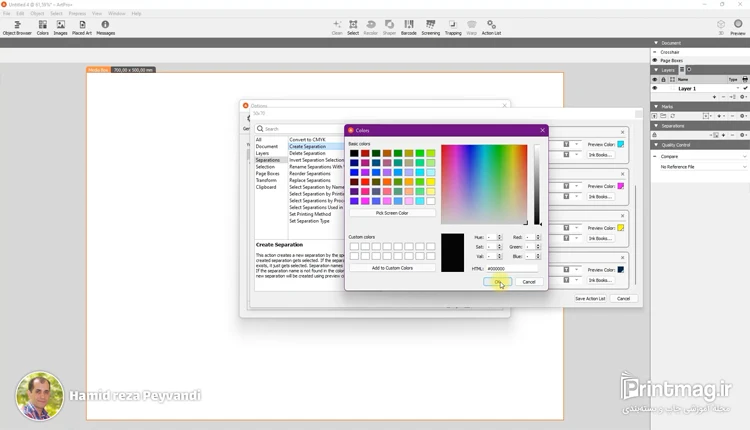Click the lock column icon in Layers header

point(663,79)
